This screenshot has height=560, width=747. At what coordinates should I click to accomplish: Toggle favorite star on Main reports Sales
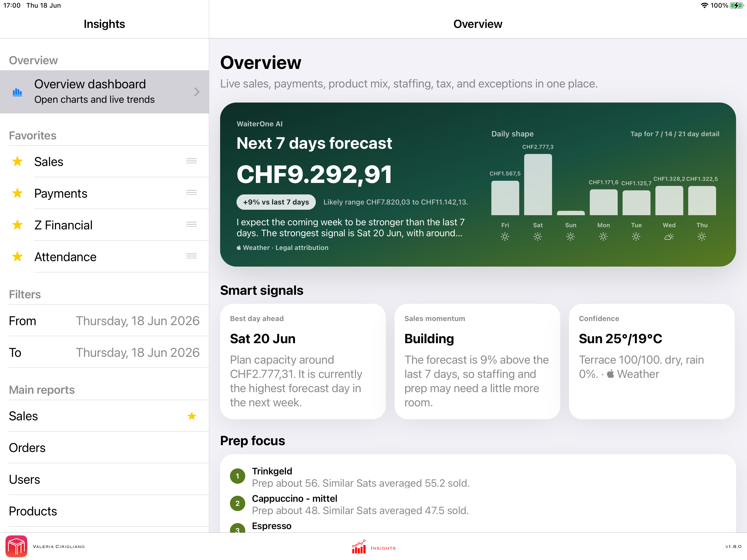(192, 416)
